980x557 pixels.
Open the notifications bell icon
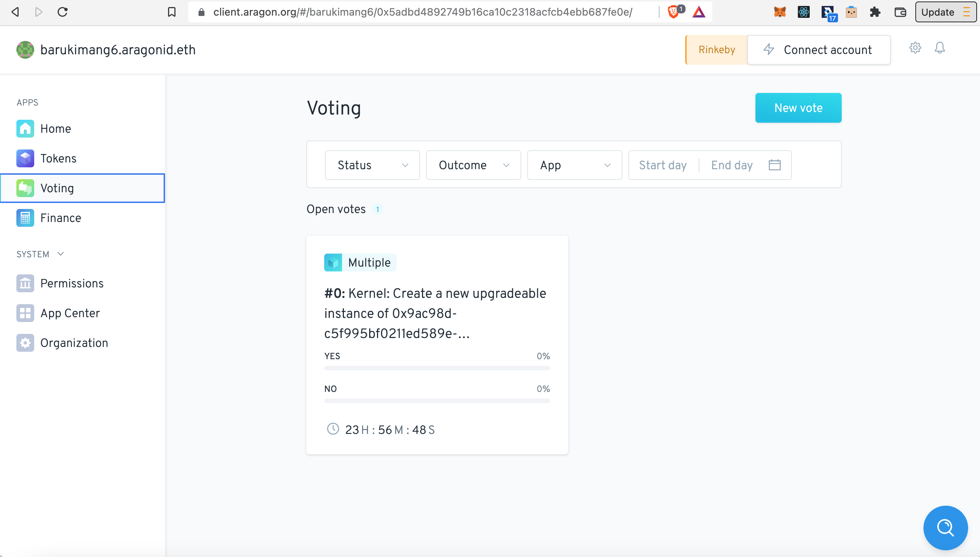pos(939,48)
